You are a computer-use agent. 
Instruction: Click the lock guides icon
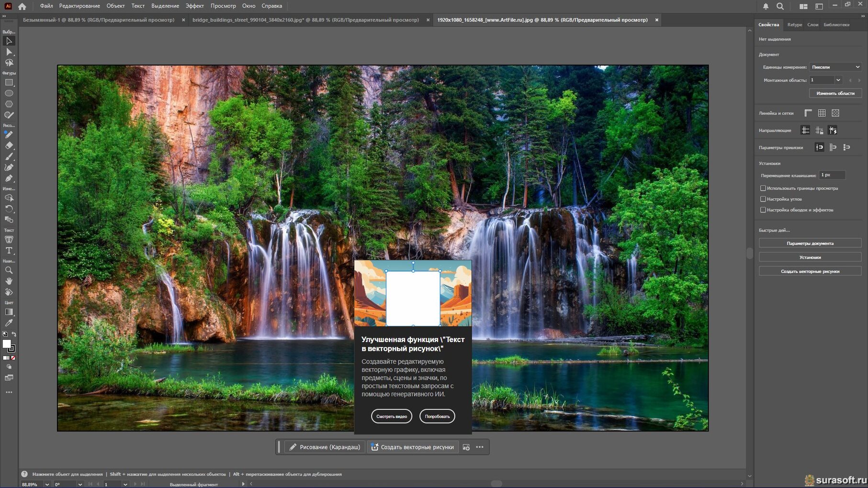pos(819,131)
